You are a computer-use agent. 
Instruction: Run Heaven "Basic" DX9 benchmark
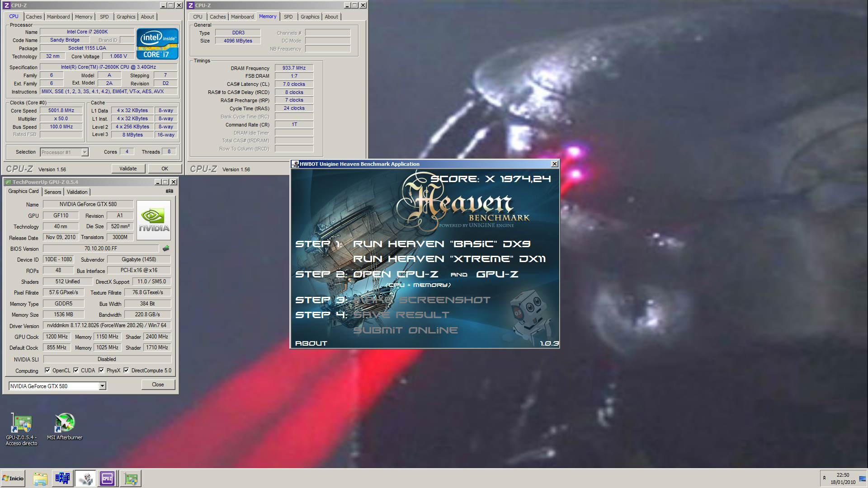(x=441, y=244)
